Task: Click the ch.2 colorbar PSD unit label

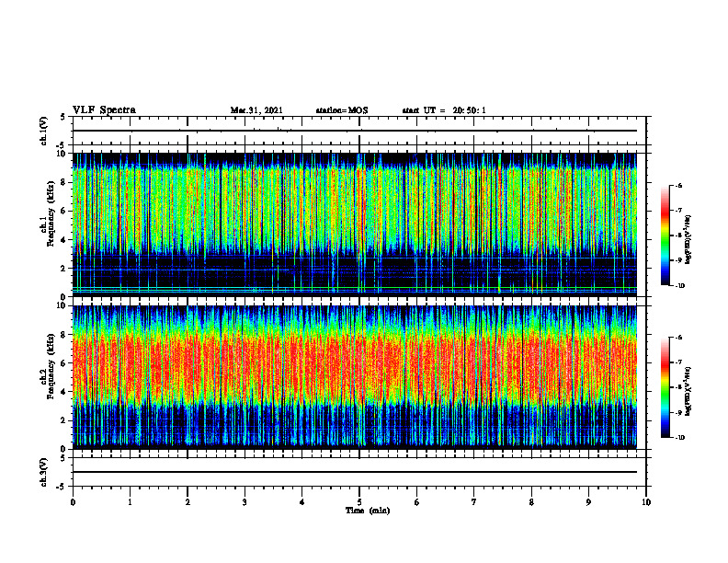Action: (688, 392)
